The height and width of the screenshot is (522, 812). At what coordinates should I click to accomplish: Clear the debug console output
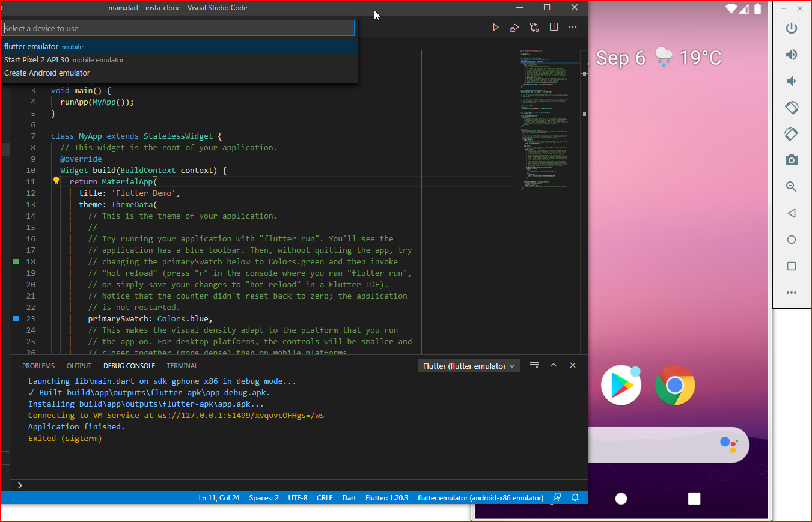click(x=534, y=366)
